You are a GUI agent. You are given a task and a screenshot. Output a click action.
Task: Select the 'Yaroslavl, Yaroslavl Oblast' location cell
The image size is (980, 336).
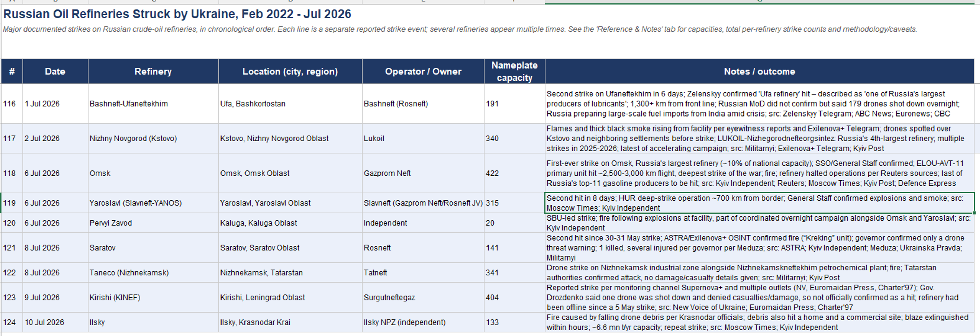(x=290, y=203)
